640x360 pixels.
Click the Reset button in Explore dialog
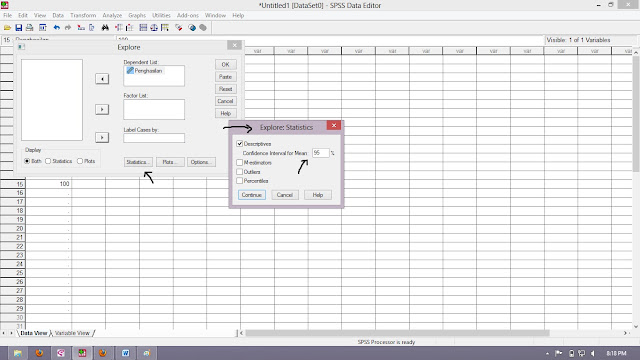pos(225,89)
